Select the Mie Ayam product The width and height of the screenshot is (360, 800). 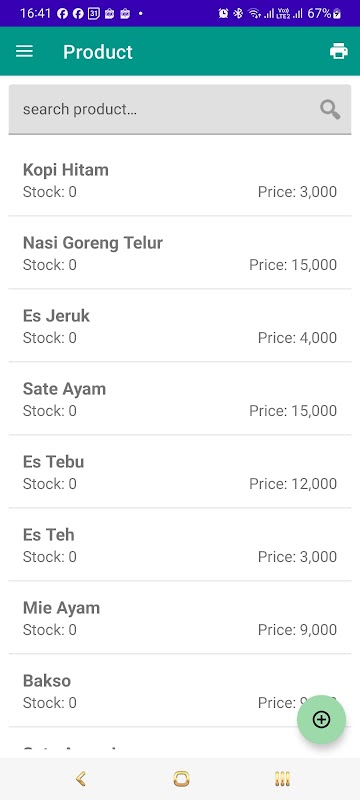coord(180,617)
